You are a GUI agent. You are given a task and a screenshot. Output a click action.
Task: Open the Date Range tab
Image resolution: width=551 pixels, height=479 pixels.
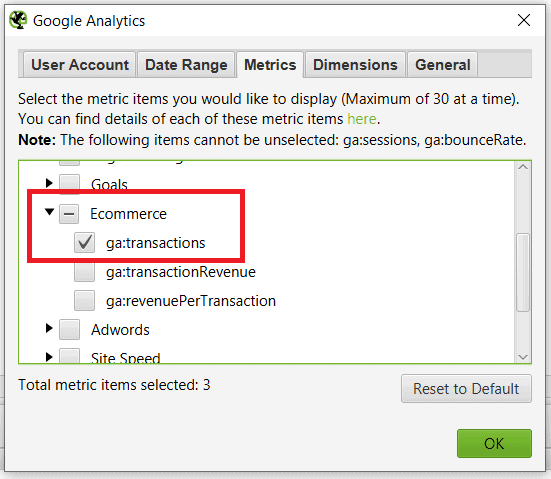(x=186, y=65)
